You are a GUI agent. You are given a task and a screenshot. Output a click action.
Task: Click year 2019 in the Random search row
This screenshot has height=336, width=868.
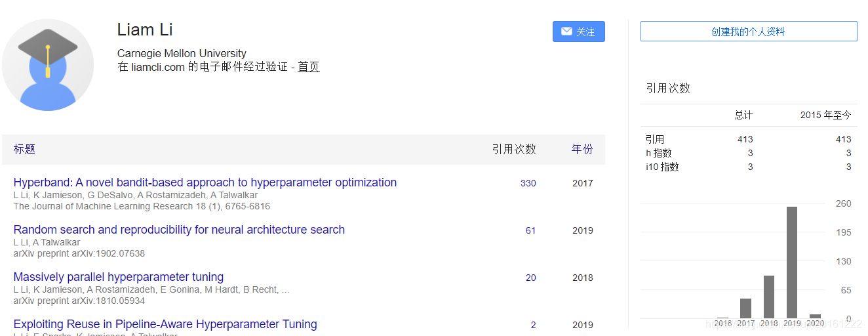tap(582, 230)
